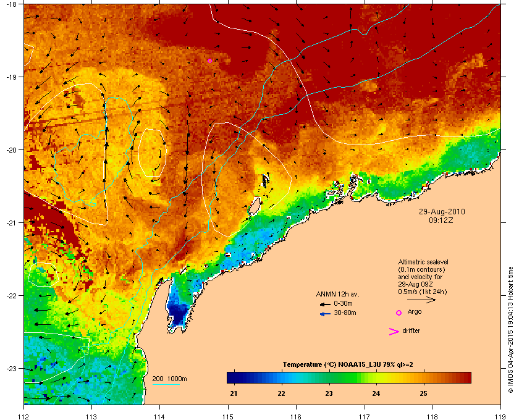Click the ANMN 12h av. label
Screen dimensions: 519x420
click(337, 294)
